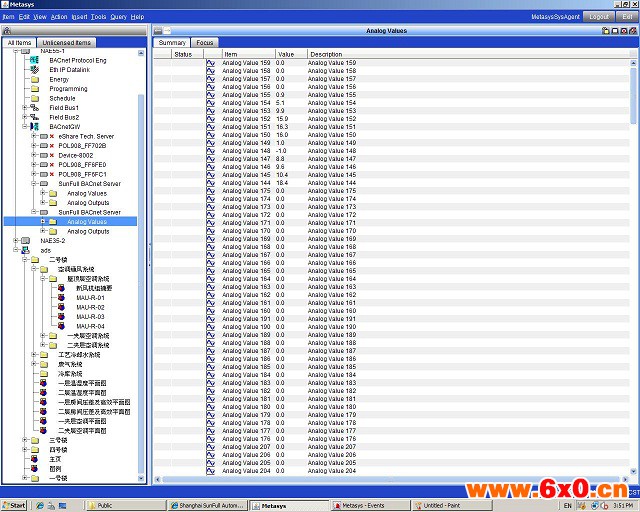Collapse the ads server node
This screenshot has height=512, width=640.
(16, 250)
